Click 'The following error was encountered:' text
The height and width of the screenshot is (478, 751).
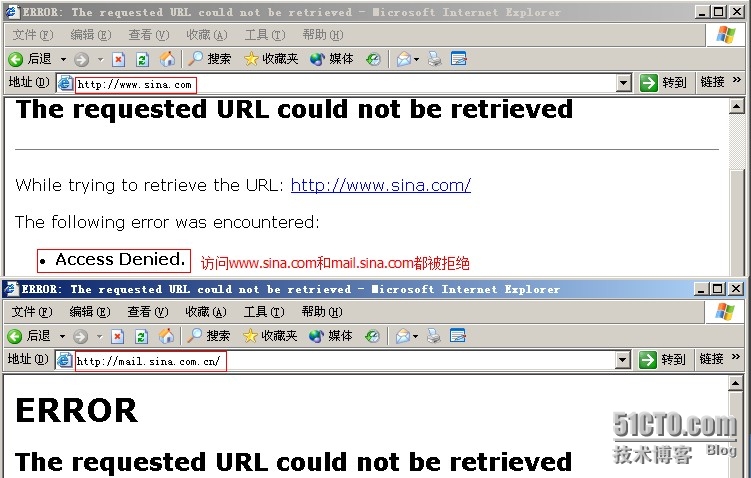pyautogui.click(x=167, y=222)
